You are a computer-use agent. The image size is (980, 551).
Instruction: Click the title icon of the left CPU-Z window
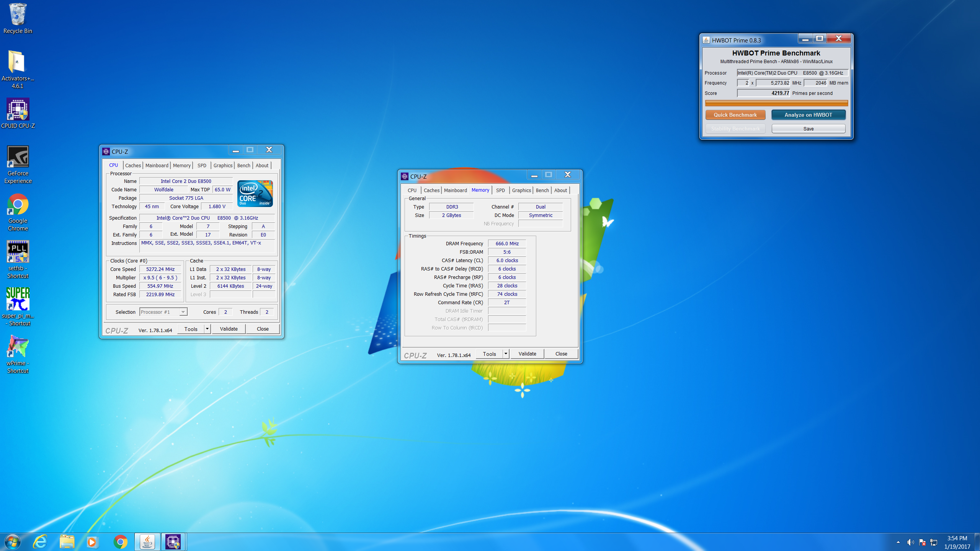(x=106, y=152)
